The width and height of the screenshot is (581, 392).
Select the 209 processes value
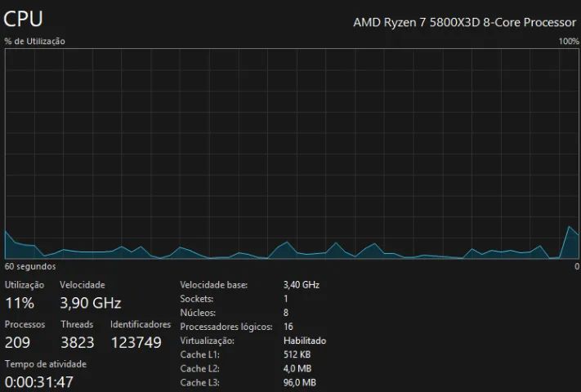click(17, 342)
